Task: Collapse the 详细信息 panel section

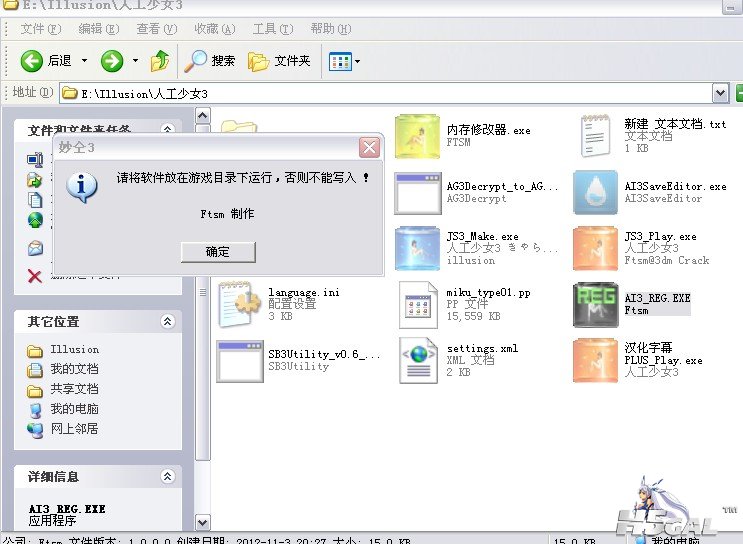Action: (x=167, y=477)
